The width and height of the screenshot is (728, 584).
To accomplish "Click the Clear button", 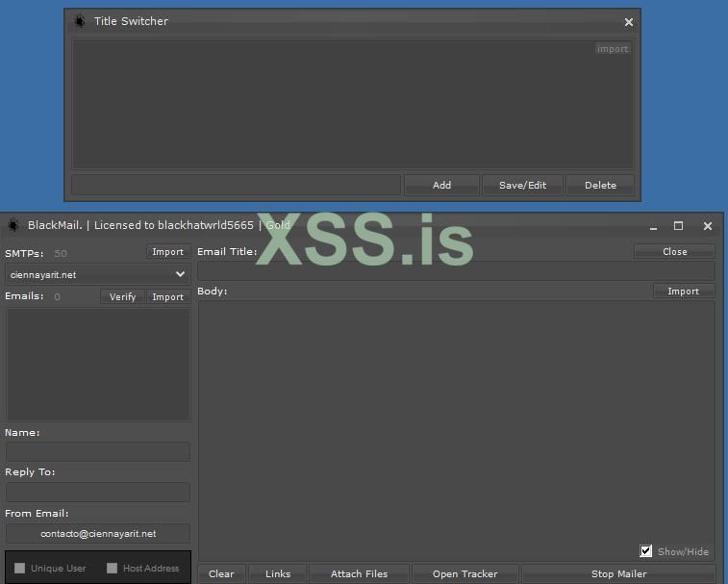I will [x=221, y=573].
